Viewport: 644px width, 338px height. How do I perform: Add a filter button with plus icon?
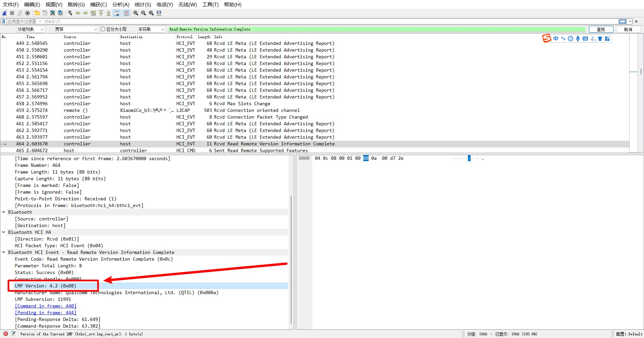click(x=636, y=21)
